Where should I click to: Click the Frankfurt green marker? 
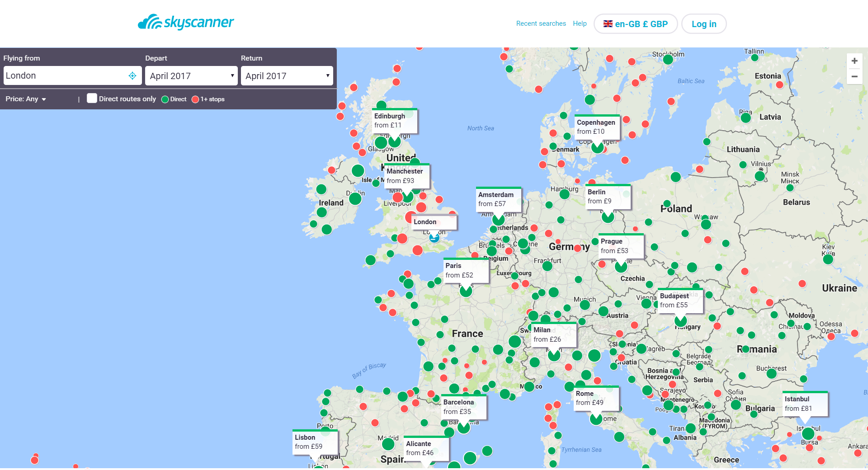(547, 266)
